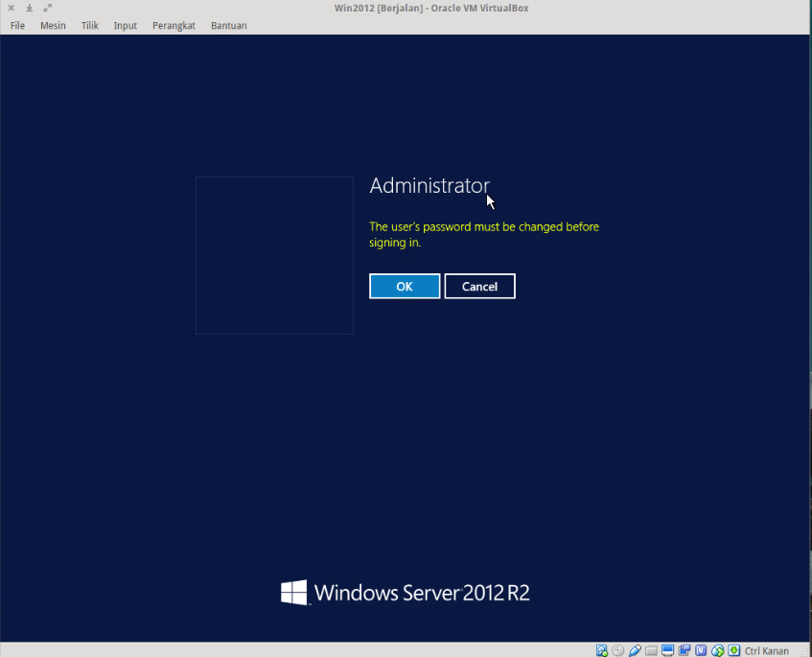Click the Administrator avatar placeholder
Image resolution: width=812 pixels, height=657 pixels.
point(274,254)
